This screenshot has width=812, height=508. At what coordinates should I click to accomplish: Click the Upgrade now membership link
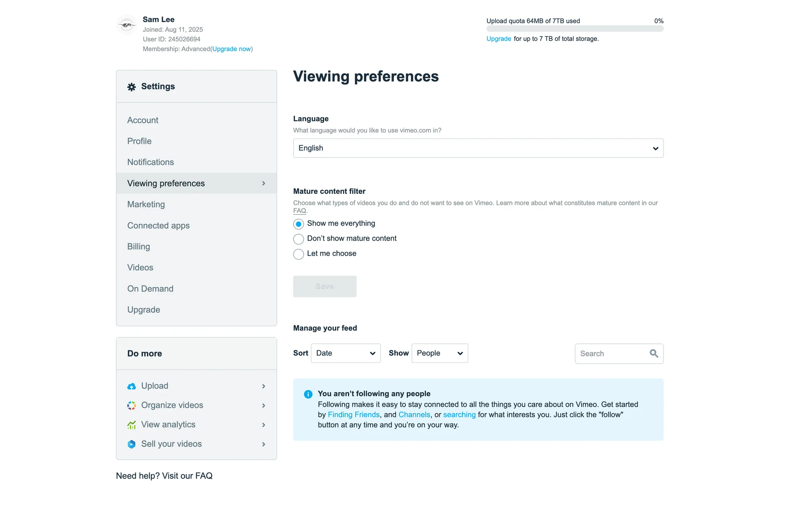click(232, 49)
